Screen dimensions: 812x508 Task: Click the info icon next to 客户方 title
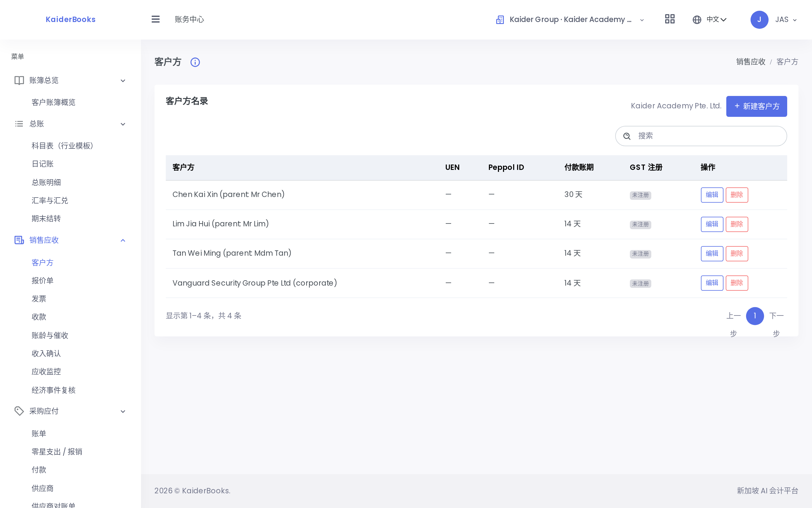click(195, 62)
